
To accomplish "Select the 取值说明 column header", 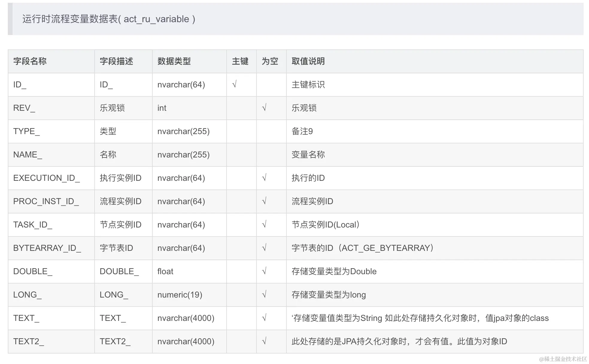I will pyautogui.click(x=308, y=61).
